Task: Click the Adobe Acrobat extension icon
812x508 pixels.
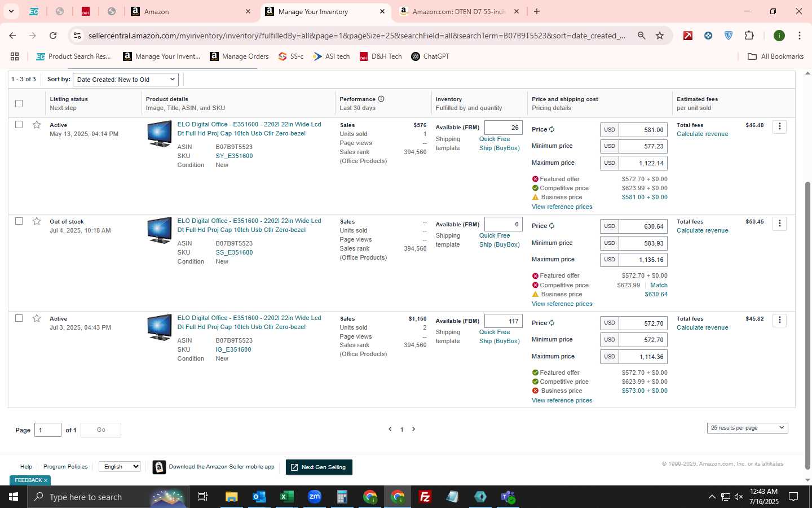Action: 688,36
